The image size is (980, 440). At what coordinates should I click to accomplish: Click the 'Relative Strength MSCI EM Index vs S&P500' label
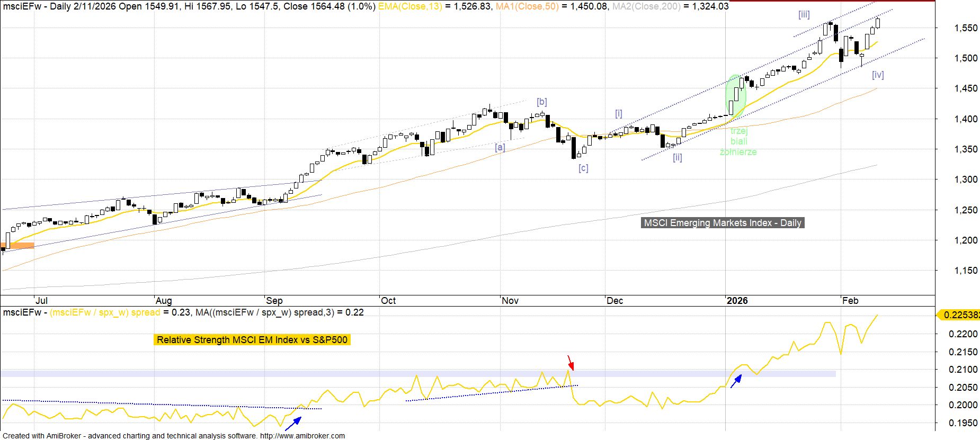[x=252, y=340]
